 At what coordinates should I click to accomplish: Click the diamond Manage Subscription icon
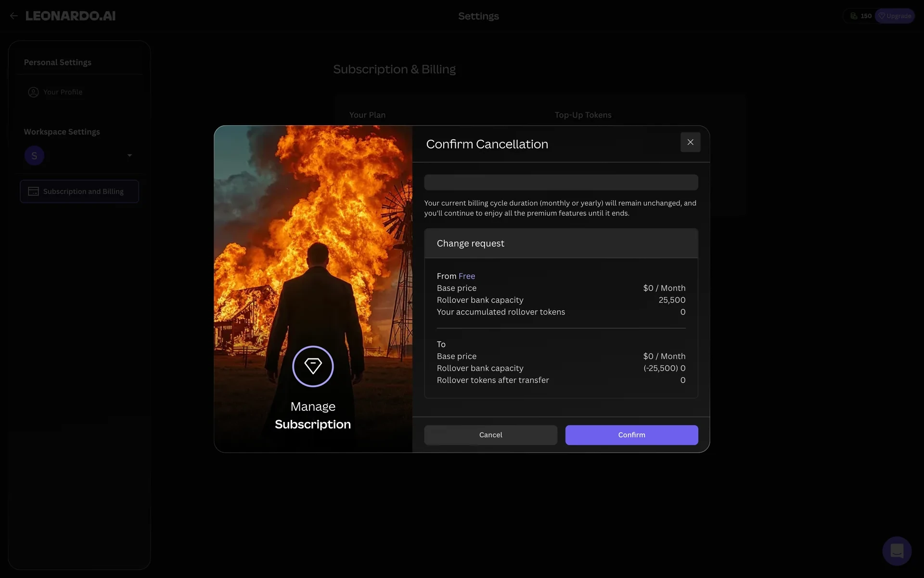(x=313, y=366)
